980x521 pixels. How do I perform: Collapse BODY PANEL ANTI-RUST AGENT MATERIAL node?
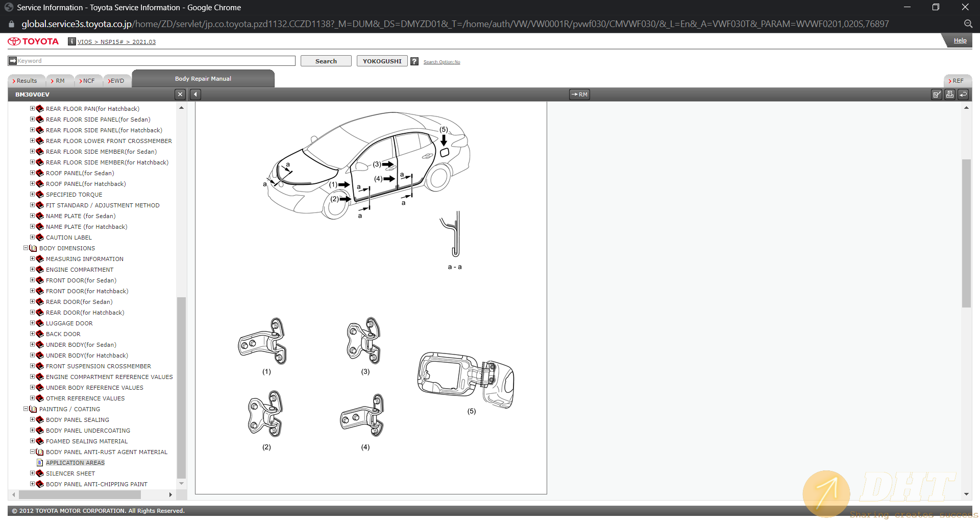tap(33, 452)
